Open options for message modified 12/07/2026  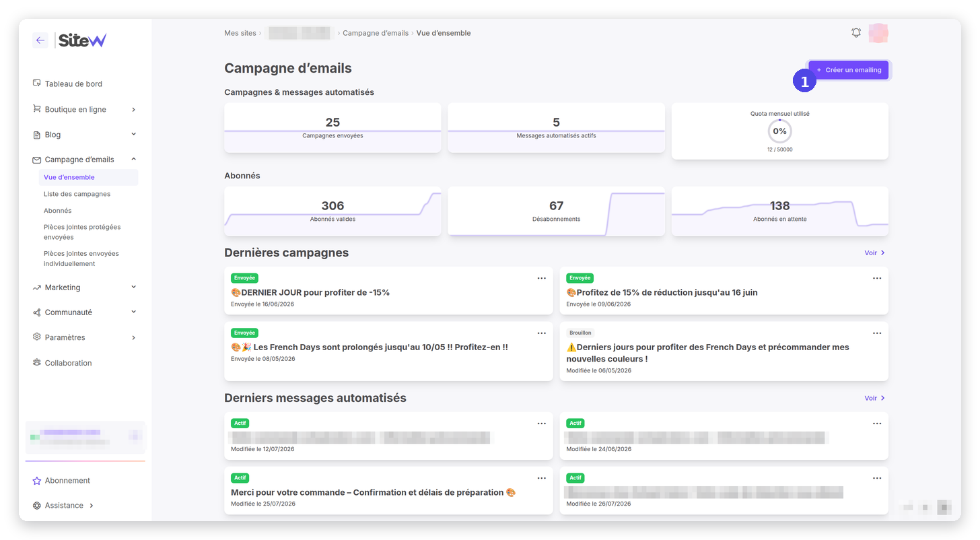(x=541, y=424)
